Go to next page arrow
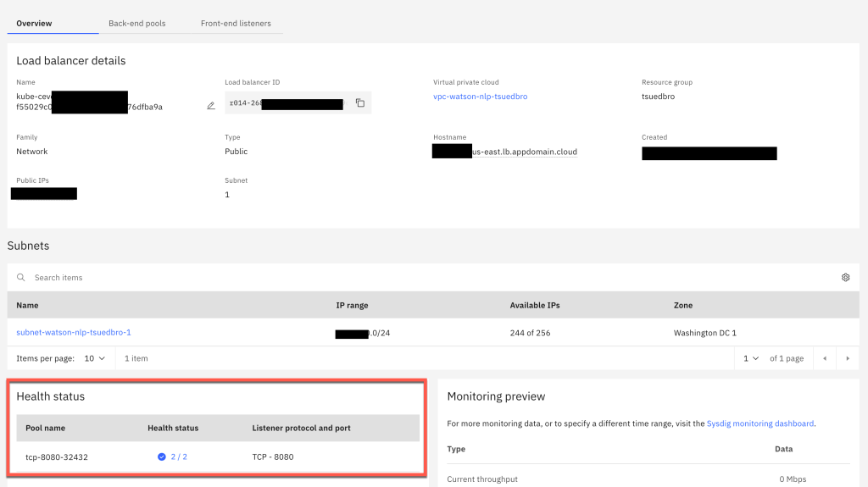Image resolution: width=868 pixels, height=487 pixels. [x=847, y=358]
